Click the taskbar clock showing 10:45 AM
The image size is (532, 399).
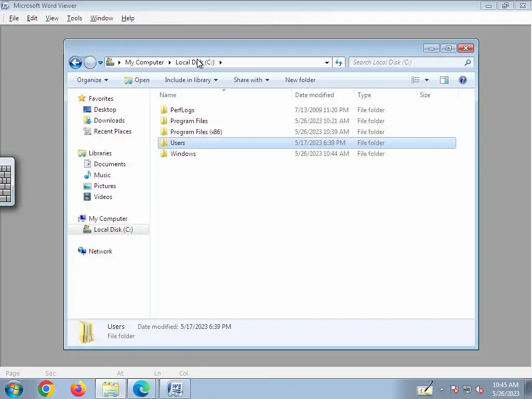(506, 389)
